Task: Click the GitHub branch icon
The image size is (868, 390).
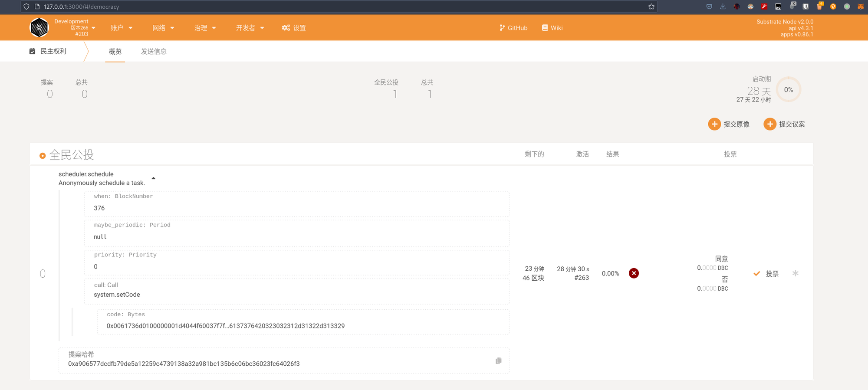Action: point(502,28)
